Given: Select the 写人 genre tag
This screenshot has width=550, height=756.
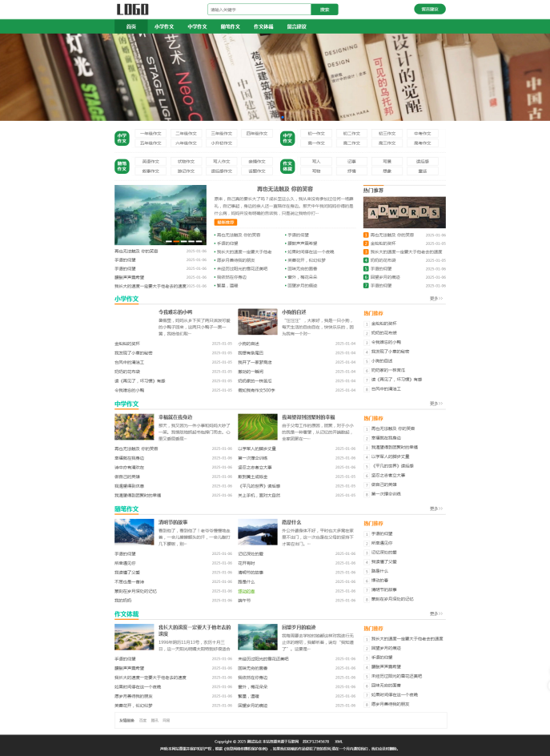Looking at the screenshot, I should (316, 162).
